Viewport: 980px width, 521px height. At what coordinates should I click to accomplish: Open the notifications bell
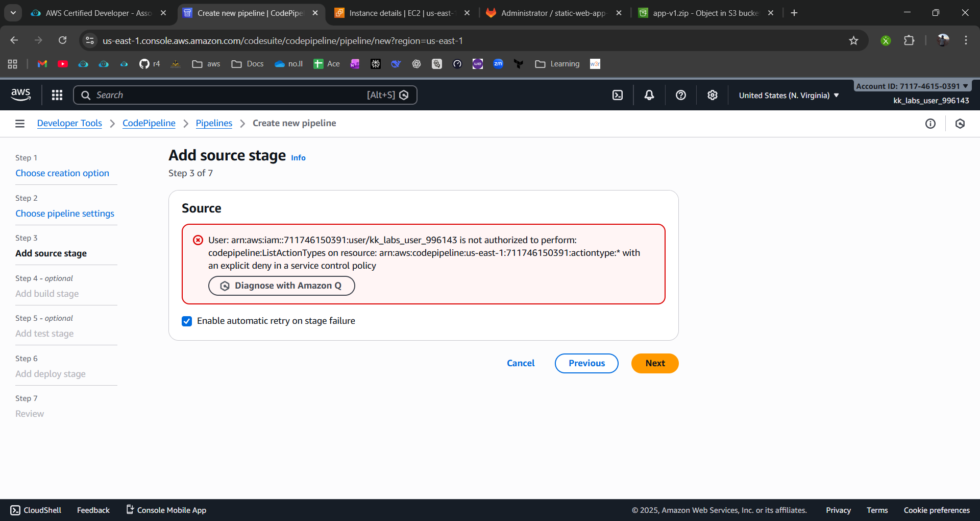(649, 95)
